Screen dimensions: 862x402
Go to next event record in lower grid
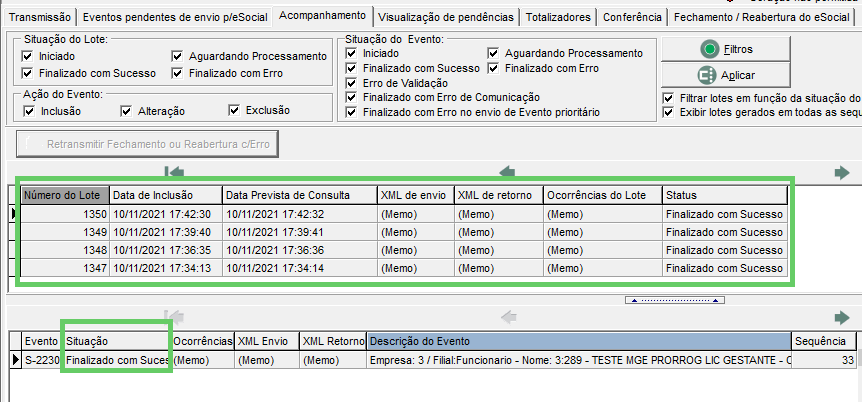click(x=842, y=317)
